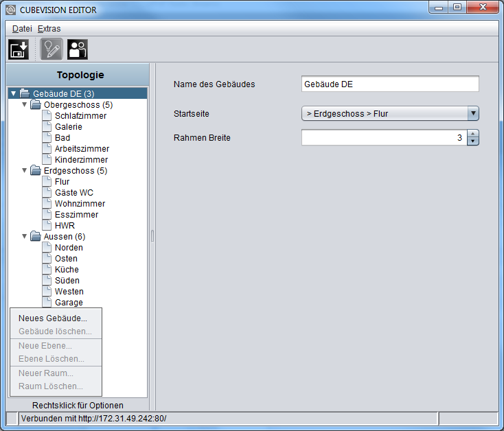
Task: Collapse the Gebäude DE tree node
Action: (13, 93)
